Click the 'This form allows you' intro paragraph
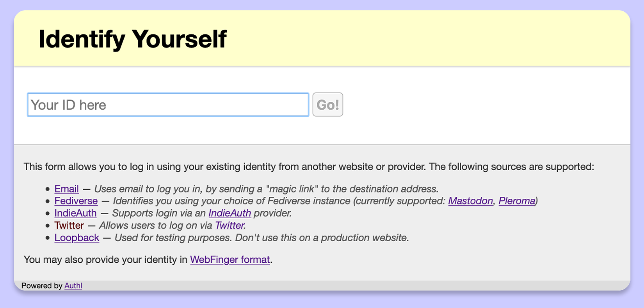Screen dimensions: 644x308 (309, 167)
